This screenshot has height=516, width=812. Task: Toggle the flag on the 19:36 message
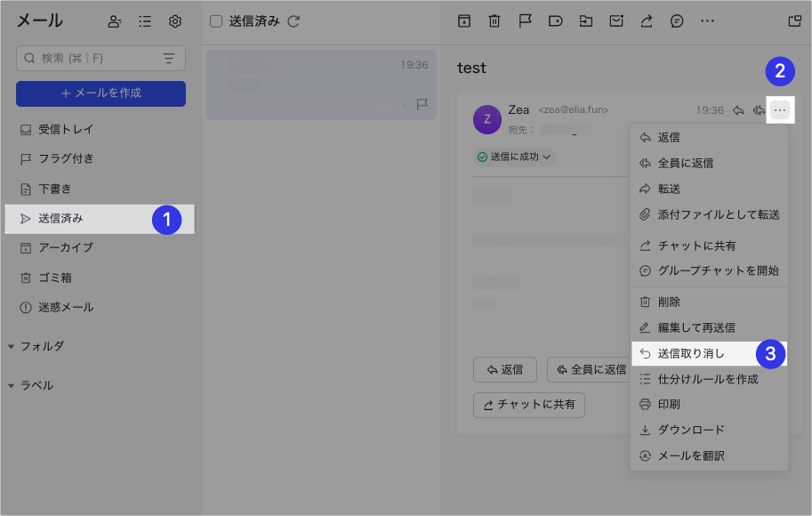422,103
